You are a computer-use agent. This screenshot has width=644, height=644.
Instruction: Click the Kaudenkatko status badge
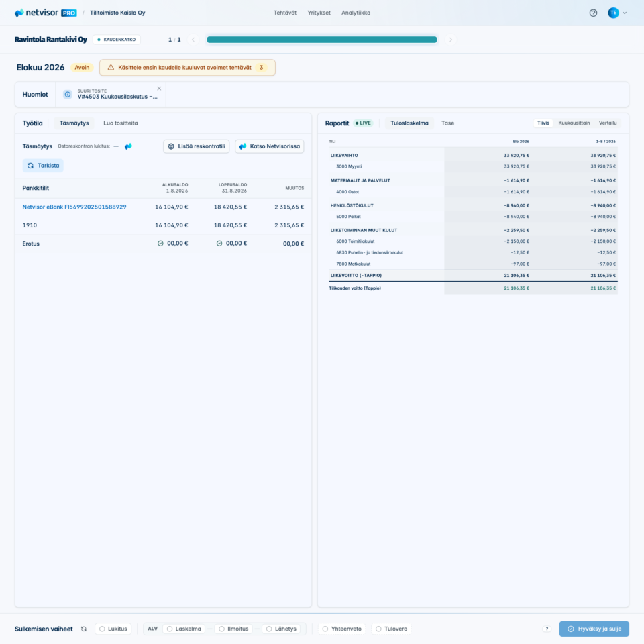117,40
